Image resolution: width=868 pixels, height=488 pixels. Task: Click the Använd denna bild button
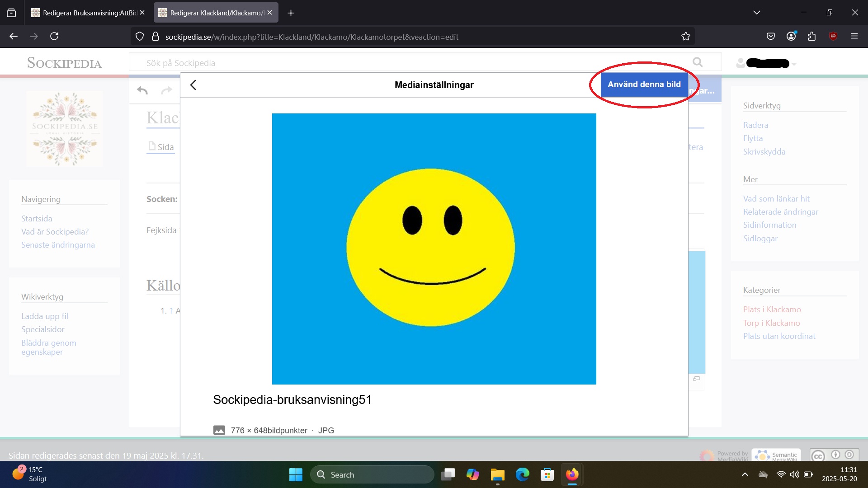[x=644, y=84]
